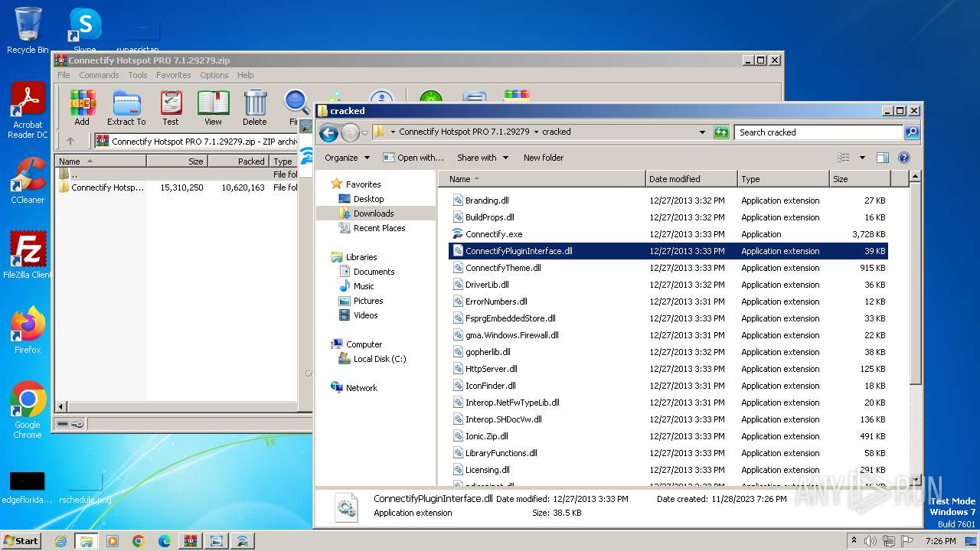
Task: Select Local Disk (C:)
Action: [379, 359]
